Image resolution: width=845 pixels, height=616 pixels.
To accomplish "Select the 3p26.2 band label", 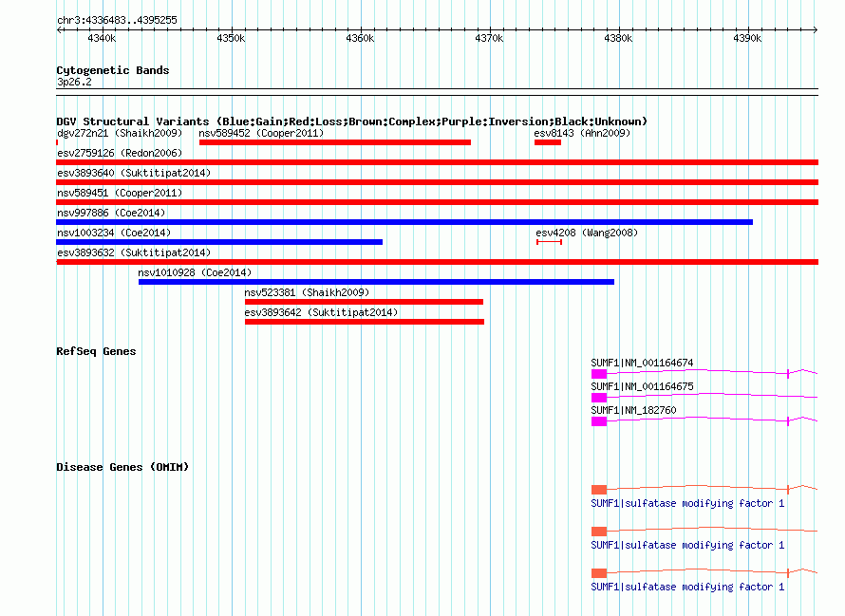I will [x=74, y=82].
